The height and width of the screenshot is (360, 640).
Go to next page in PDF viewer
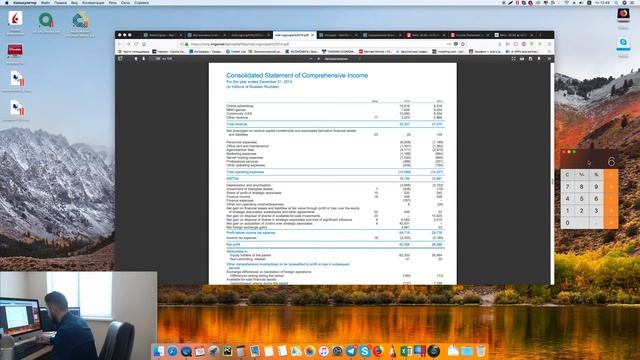tap(144, 59)
